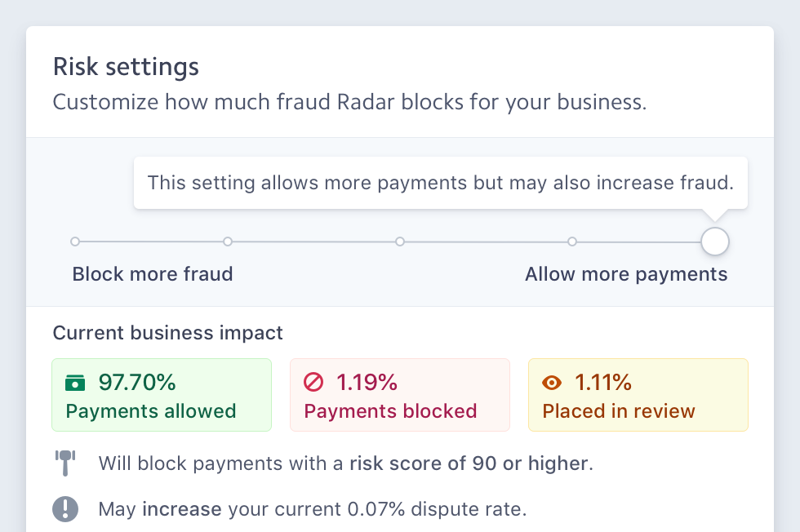The image size is (800, 532).
Task: Click the red prohibition icon beside payments blocked
Action: (x=313, y=382)
